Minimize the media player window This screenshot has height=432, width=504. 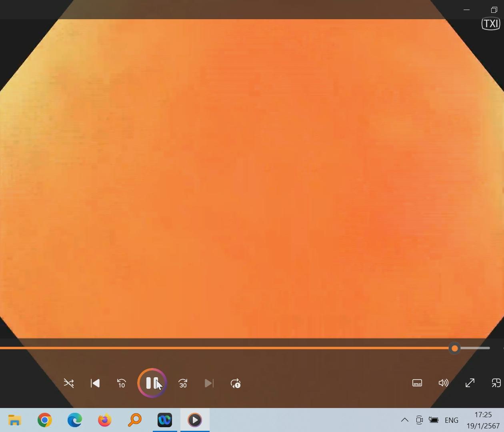click(466, 10)
